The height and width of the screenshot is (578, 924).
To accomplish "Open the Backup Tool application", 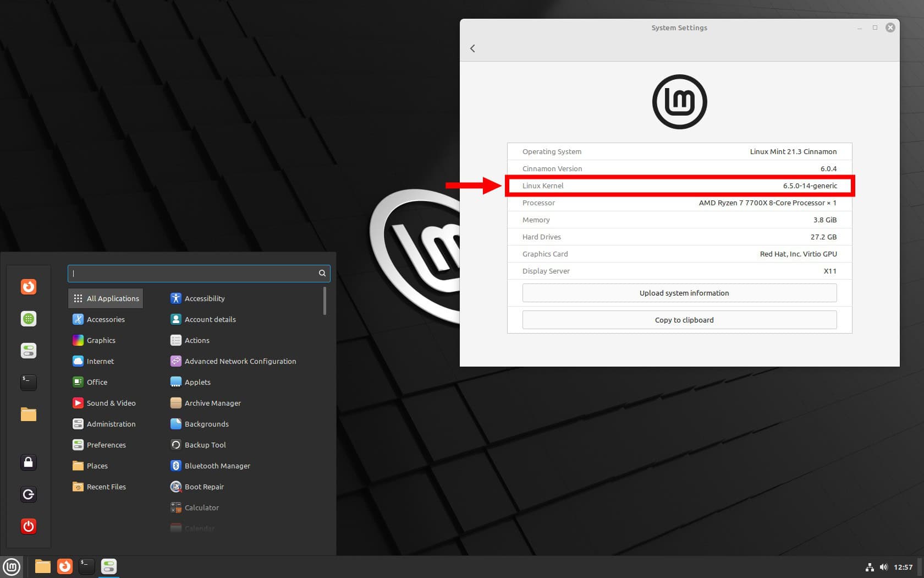I will pos(205,444).
